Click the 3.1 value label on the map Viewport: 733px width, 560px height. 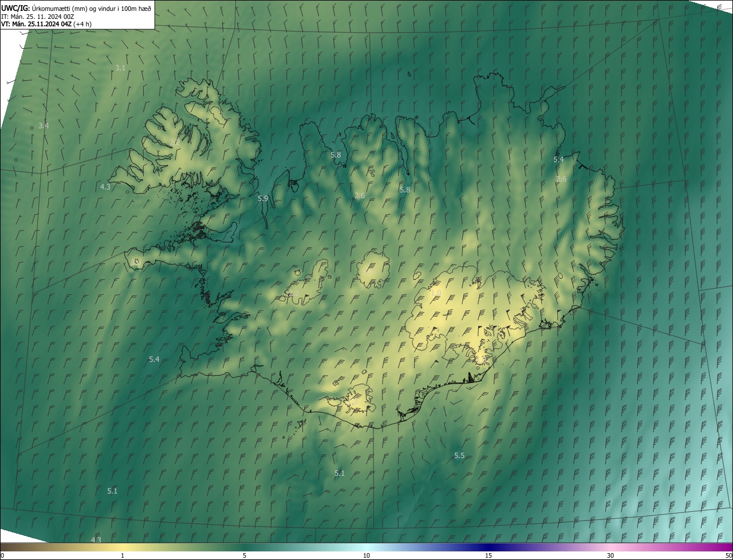tap(120, 68)
